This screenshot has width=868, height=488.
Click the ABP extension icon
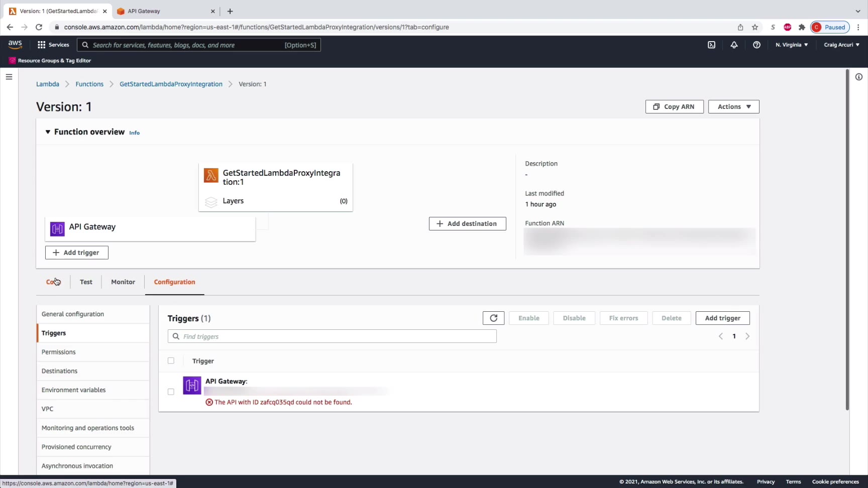pyautogui.click(x=788, y=27)
